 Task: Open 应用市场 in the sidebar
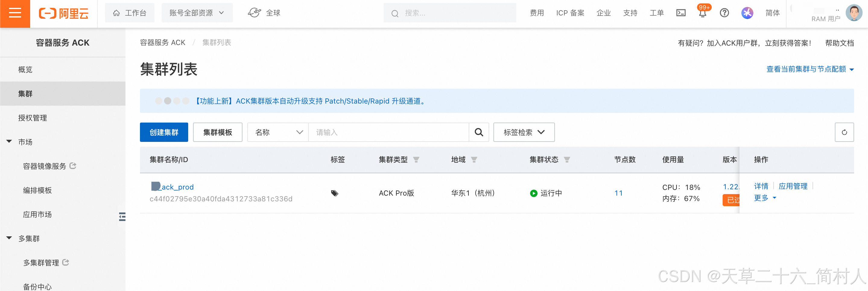(x=37, y=214)
